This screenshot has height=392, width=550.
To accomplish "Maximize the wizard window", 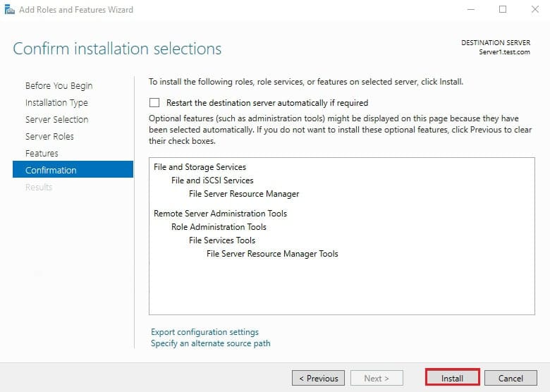I will pyautogui.click(x=503, y=9).
